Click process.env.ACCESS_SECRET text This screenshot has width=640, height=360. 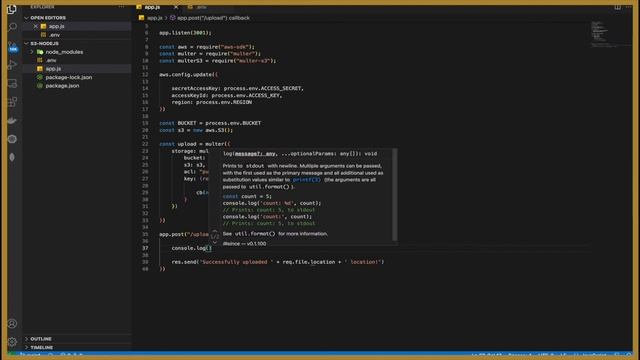(263, 89)
